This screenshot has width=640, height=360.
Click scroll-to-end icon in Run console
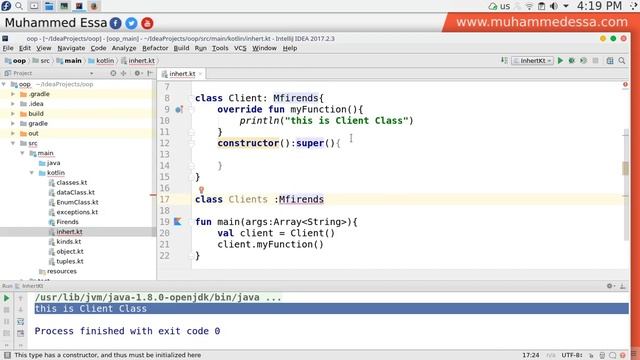[20, 333]
